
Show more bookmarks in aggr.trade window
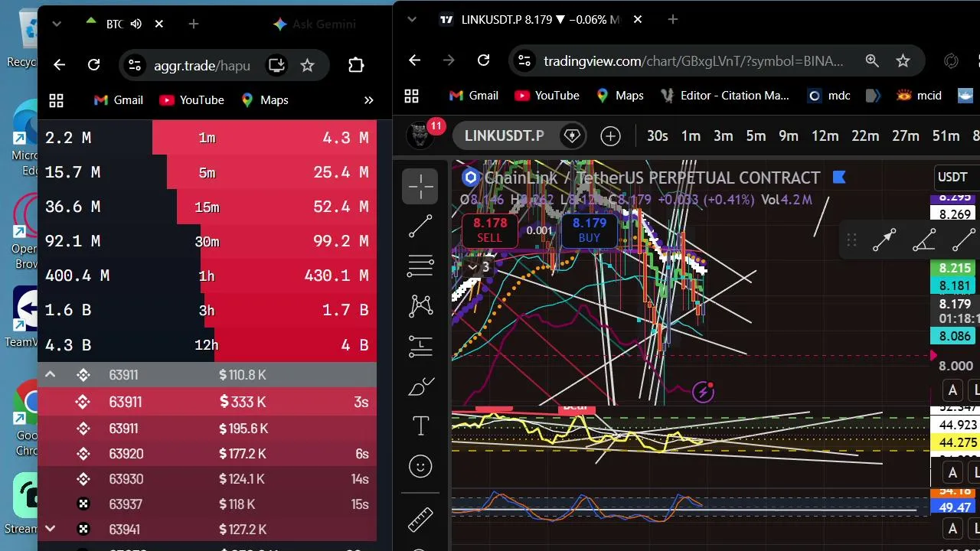click(x=368, y=100)
